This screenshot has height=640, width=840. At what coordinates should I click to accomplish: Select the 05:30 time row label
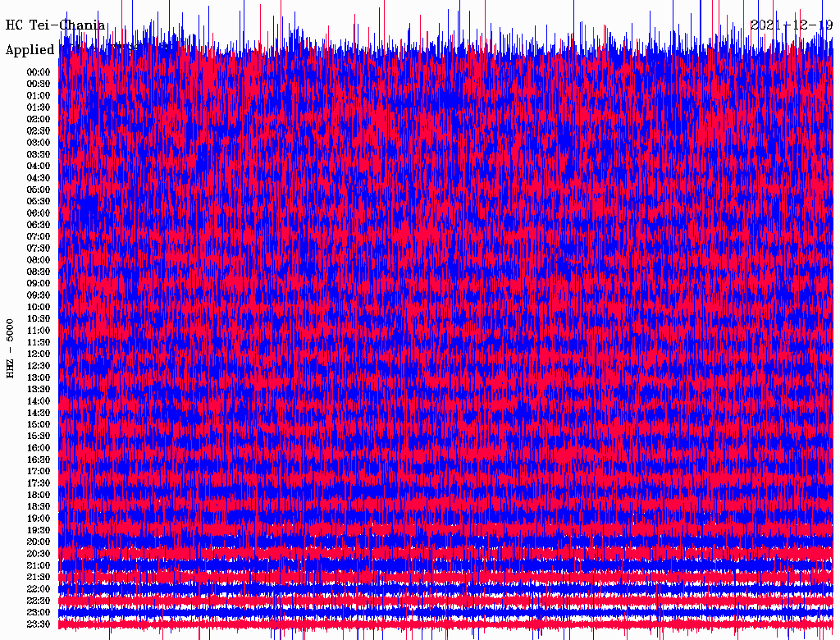39,202
